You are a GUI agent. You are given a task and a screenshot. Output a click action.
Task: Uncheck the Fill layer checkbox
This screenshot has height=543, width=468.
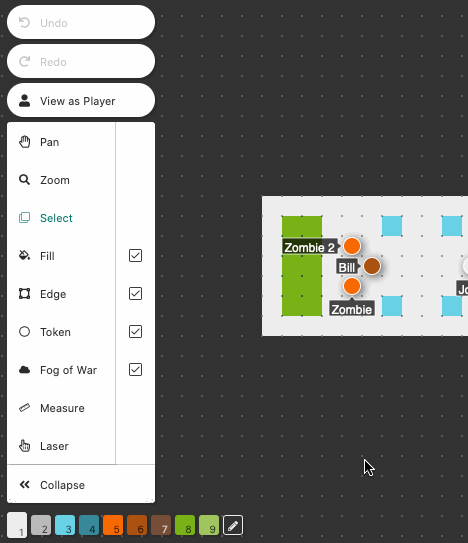tap(135, 256)
